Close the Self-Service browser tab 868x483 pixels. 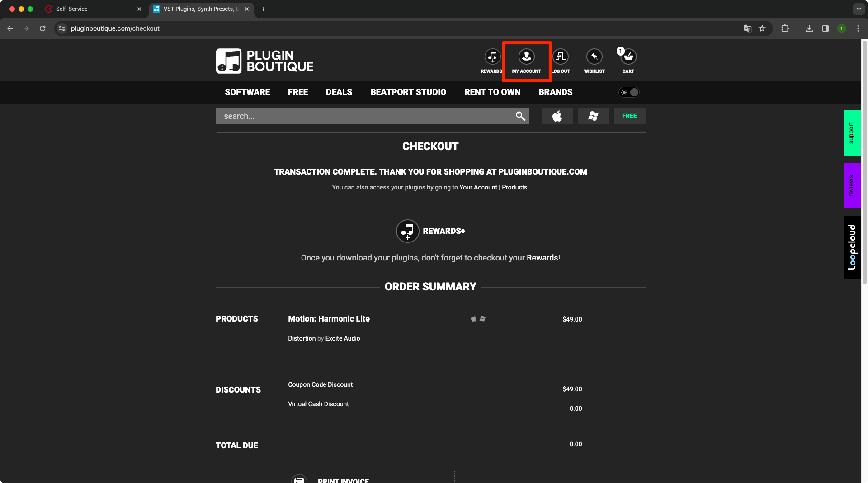[139, 9]
